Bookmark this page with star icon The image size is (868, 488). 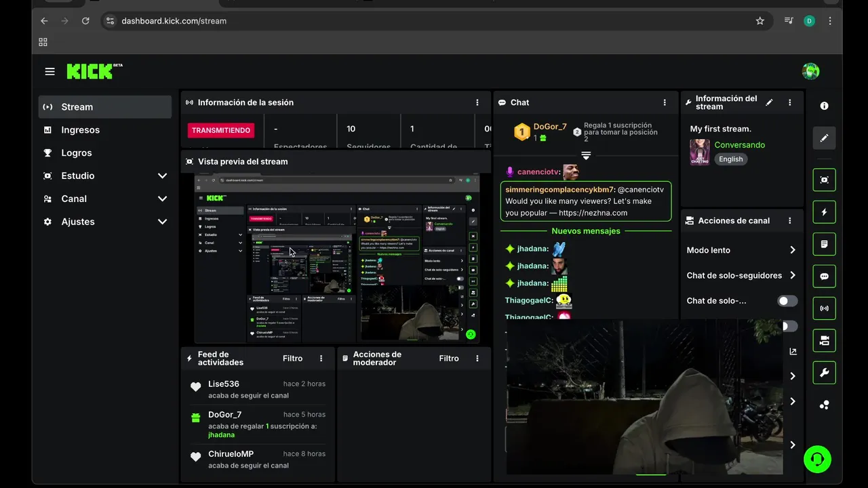[760, 21]
